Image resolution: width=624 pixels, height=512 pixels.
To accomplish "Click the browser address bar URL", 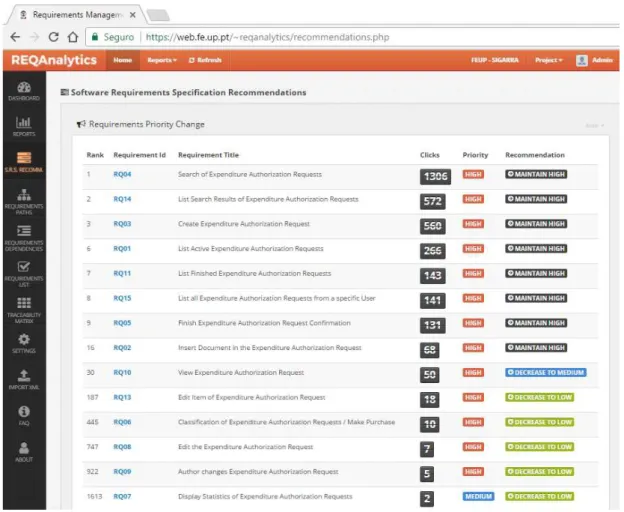I will coord(267,37).
